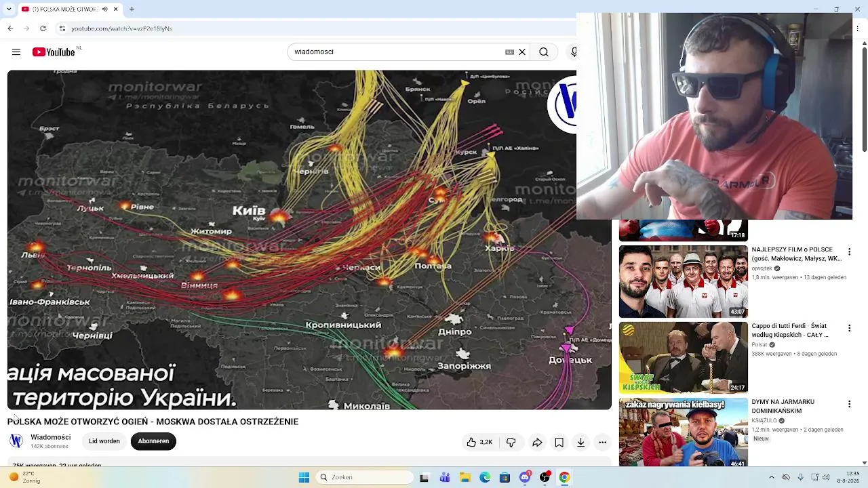Open DYMY NA JARMARKU DOMINIKAŃSKIM video title

[x=783, y=406]
